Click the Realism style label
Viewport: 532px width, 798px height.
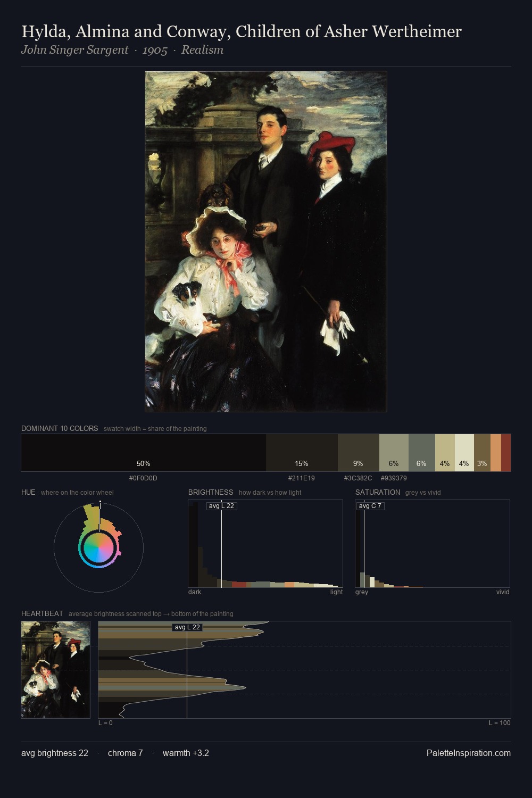coord(202,50)
